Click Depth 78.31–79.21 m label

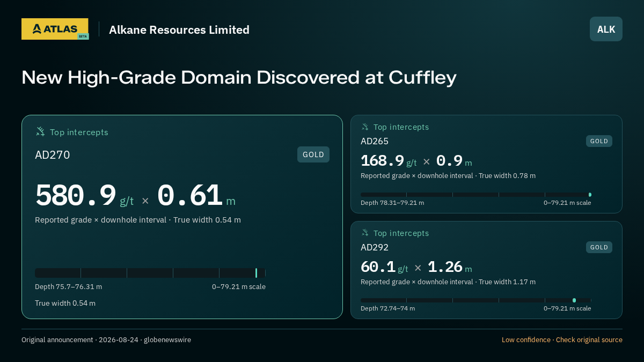(392, 203)
